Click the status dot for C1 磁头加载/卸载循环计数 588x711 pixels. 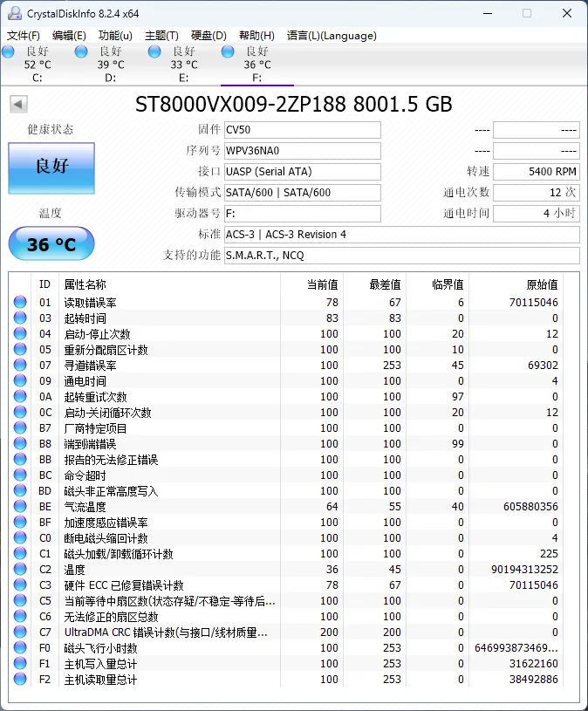tap(20, 553)
